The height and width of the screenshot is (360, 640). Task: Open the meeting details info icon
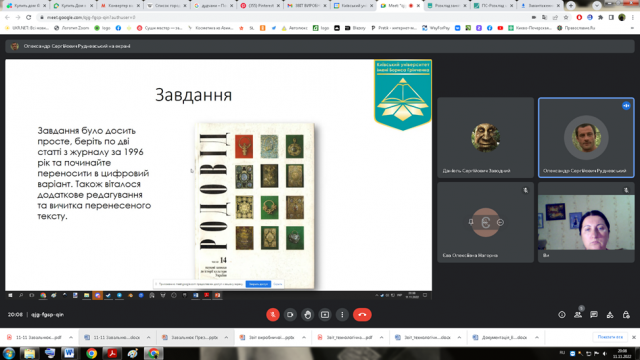tap(562, 315)
